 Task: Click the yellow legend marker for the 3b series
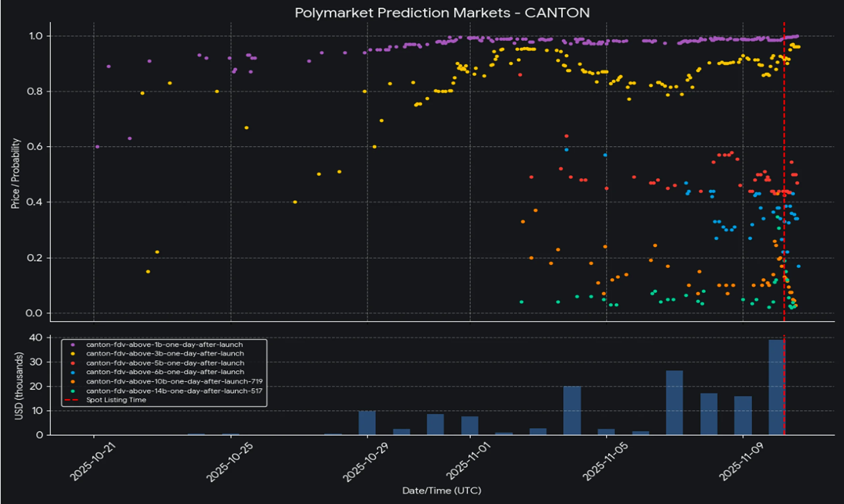click(x=72, y=354)
